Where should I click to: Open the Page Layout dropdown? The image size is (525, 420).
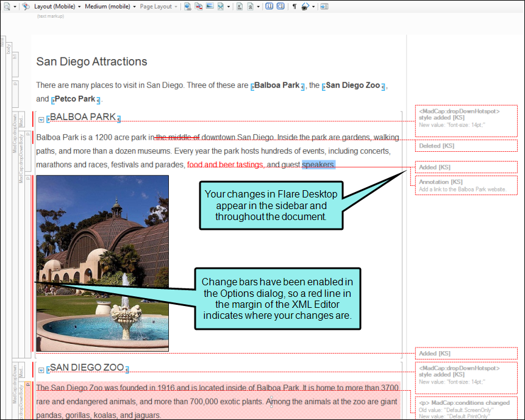(159, 6)
